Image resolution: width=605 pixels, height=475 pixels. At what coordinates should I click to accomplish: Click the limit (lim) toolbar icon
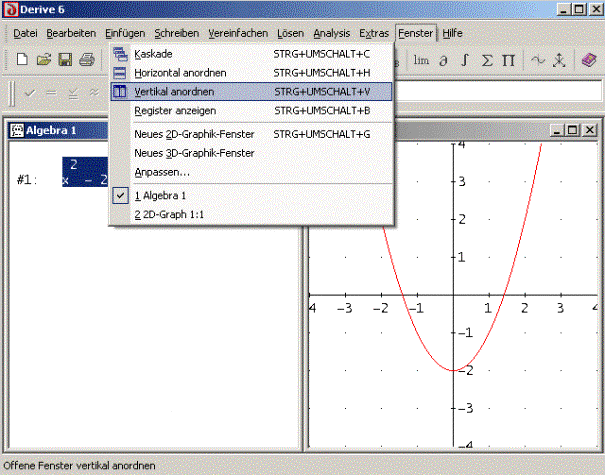pyautogui.click(x=421, y=60)
